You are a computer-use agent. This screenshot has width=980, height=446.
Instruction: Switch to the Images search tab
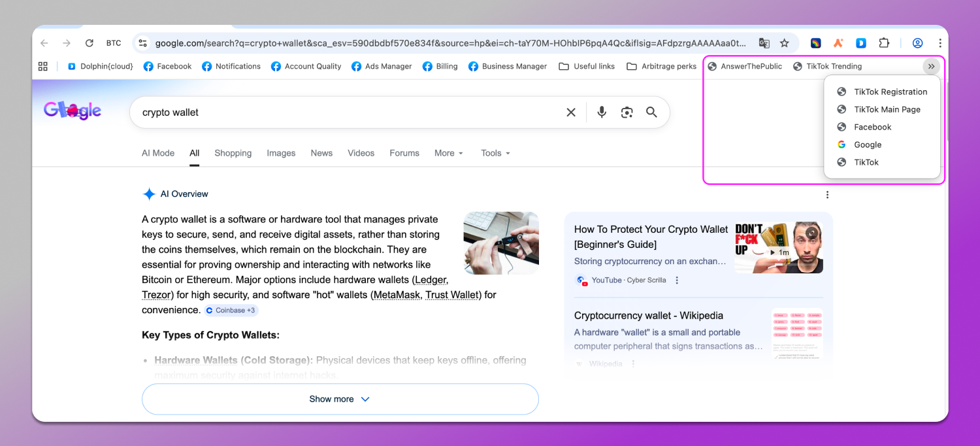coord(281,153)
